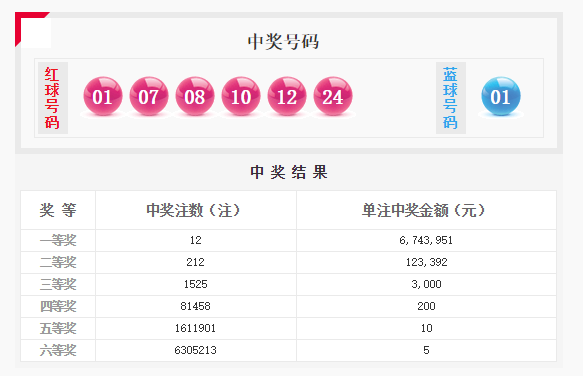Image resolution: width=583 pixels, height=376 pixels.
Task: Click fifth prize winner count 1611901
Action: pyautogui.click(x=196, y=328)
